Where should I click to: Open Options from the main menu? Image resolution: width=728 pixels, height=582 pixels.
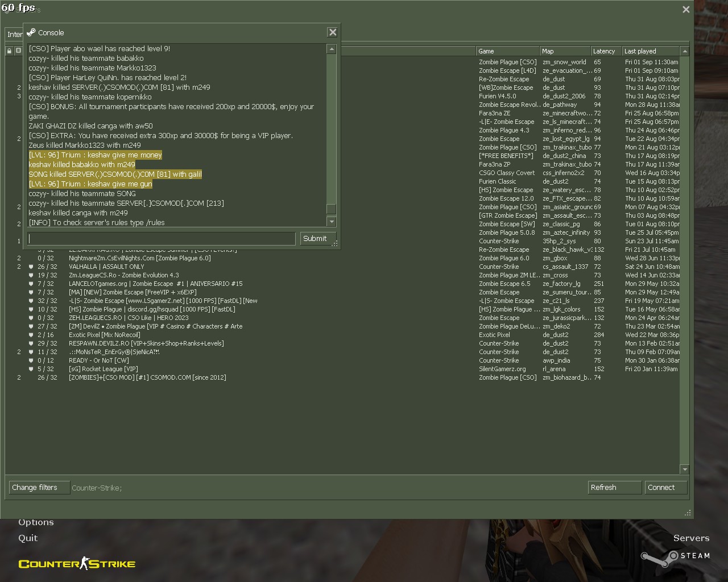[36, 522]
